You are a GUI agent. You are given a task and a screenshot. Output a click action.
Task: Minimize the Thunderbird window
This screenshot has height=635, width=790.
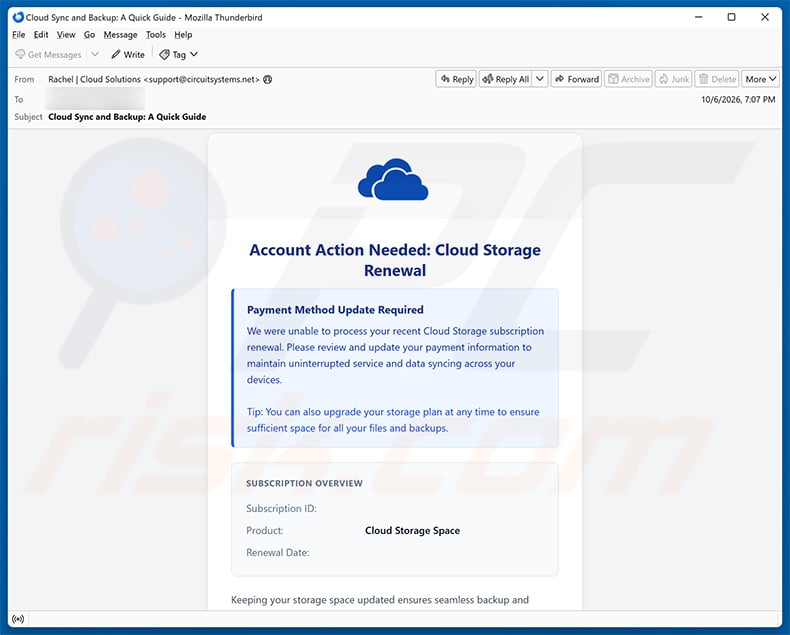click(698, 17)
